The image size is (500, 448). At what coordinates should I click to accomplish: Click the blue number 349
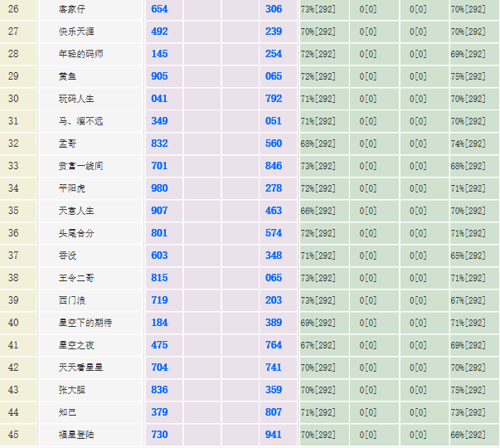click(159, 121)
